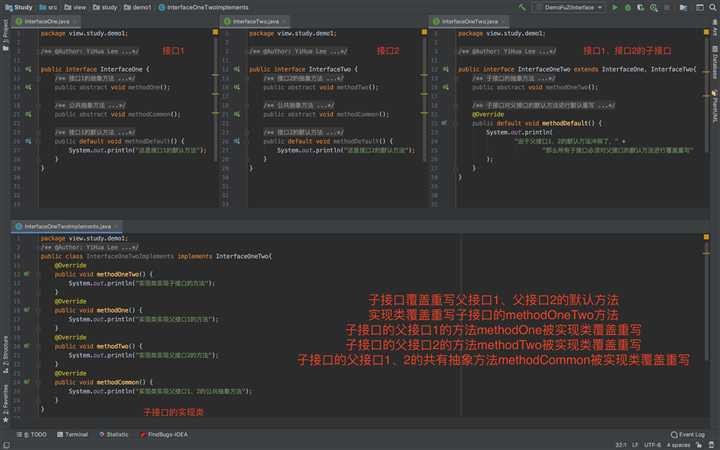Click the '4 spaces' indent setting

[x=678, y=444]
